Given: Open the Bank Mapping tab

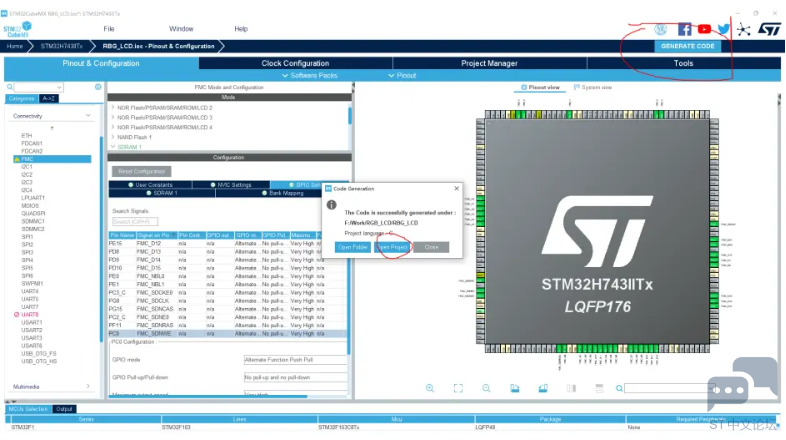Looking at the screenshot, I should [x=283, y=193].
